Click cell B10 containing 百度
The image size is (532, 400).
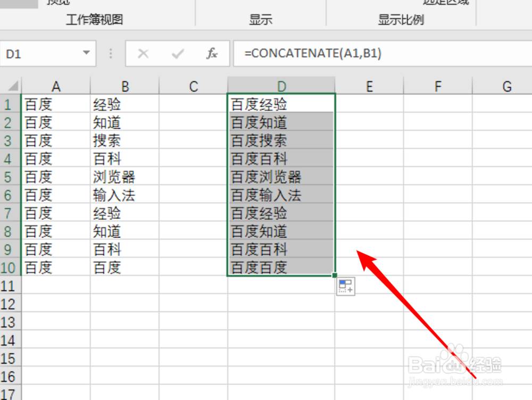[x=125, y=268]
